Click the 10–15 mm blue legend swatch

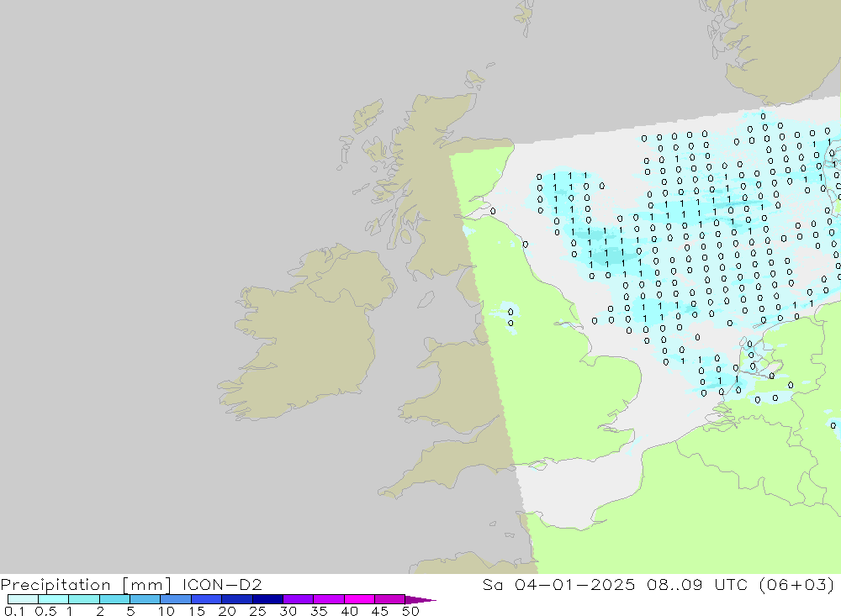(176, 599)
